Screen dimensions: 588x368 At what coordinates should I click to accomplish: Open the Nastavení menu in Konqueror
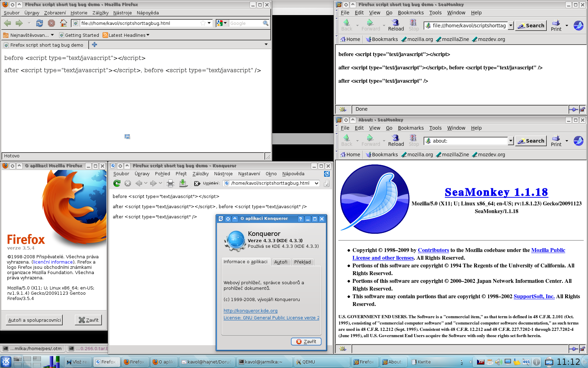click(249, 173)
